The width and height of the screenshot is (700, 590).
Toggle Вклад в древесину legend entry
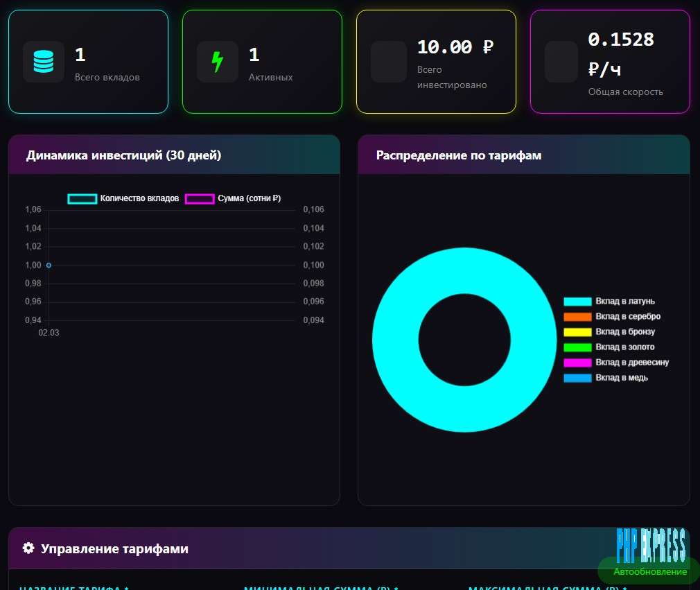click(617, 362)
